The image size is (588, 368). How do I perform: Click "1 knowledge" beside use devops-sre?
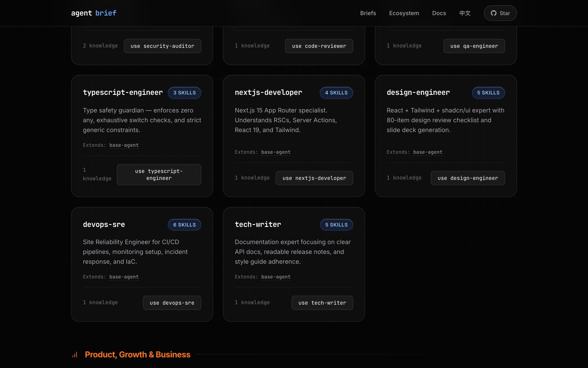(100, 303)
